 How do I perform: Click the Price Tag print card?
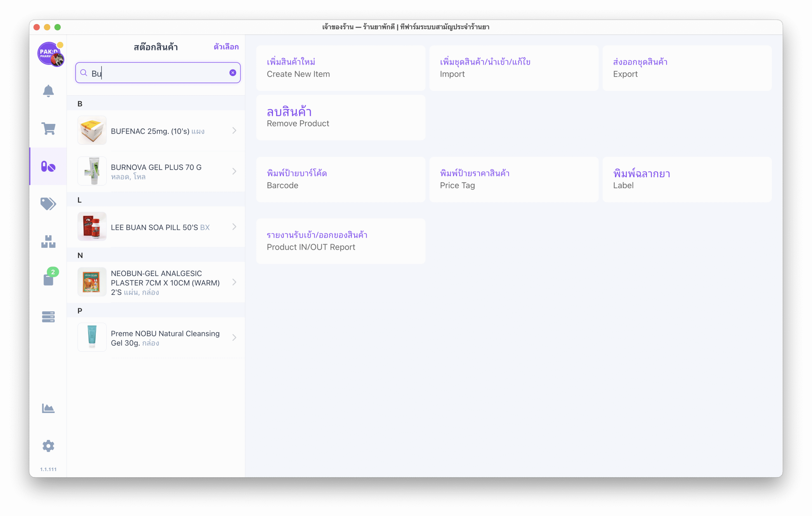pyautogui.click(x=514, y=179)
